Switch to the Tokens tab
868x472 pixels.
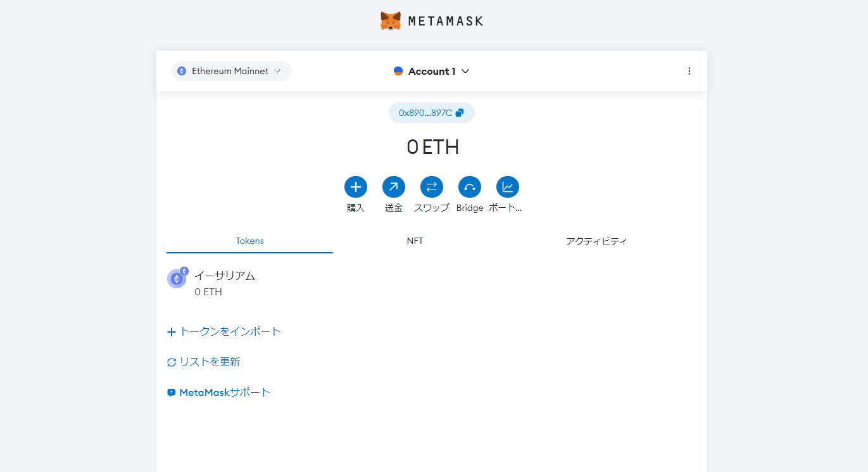click(249, 241)
